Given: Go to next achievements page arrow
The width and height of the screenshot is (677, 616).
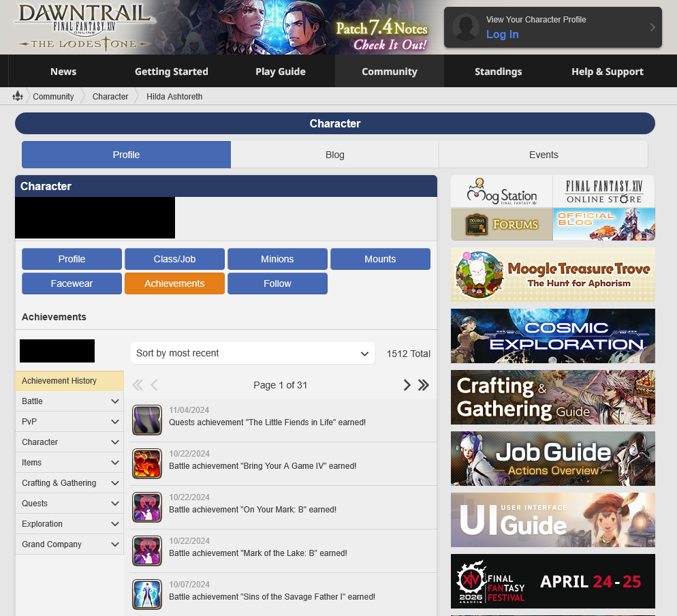Looking at the screenshot, I should click(x=407, y=385).
